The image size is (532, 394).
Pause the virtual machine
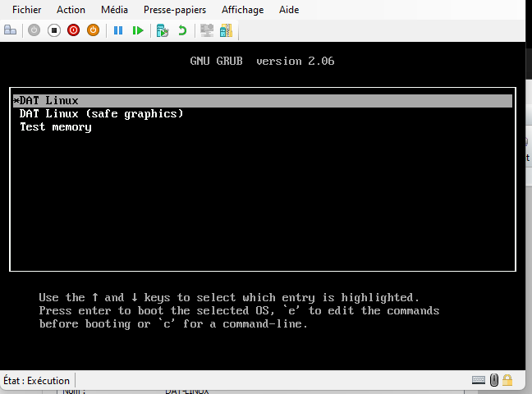pyautogui.click(x=118, y=30)
